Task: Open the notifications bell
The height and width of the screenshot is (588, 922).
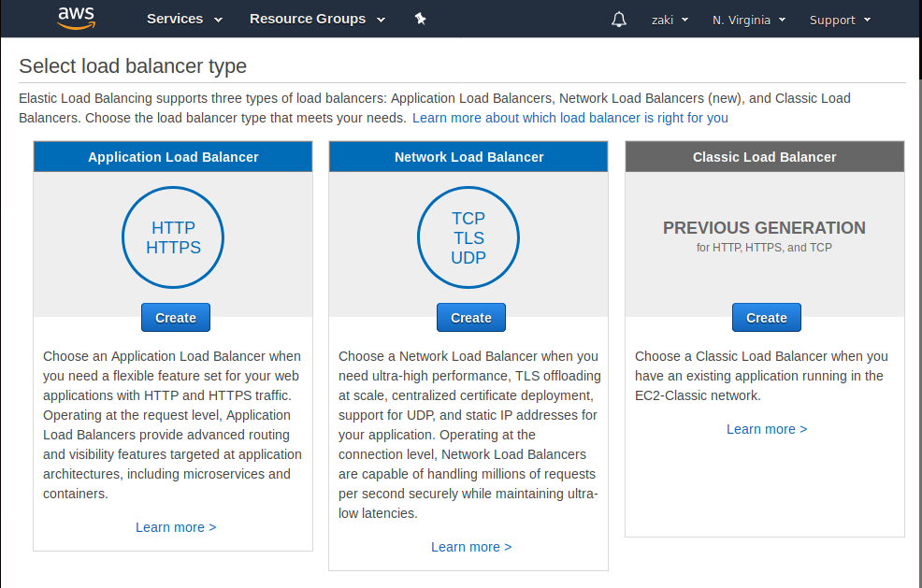Action: click(618, 20)
